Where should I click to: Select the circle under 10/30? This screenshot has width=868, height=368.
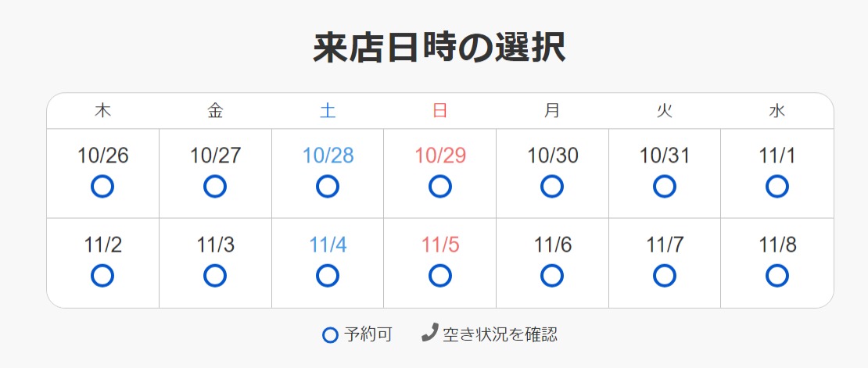(x=552, y=187)
